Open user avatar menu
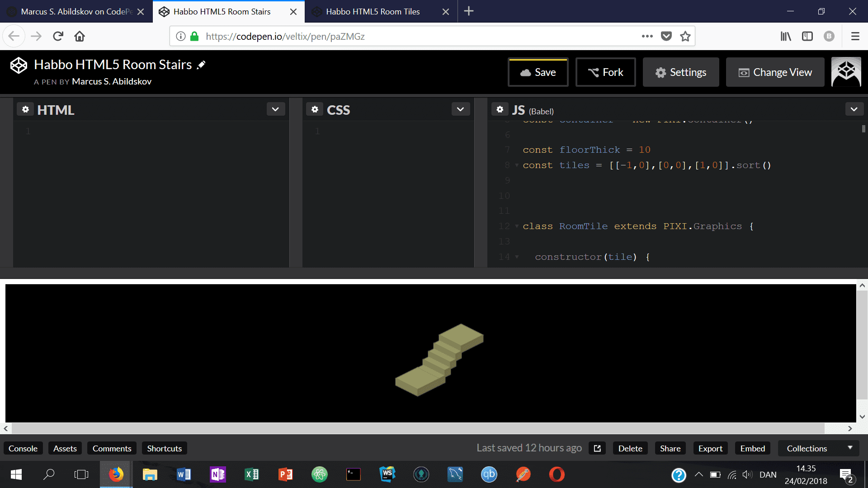 coord(846,72)
